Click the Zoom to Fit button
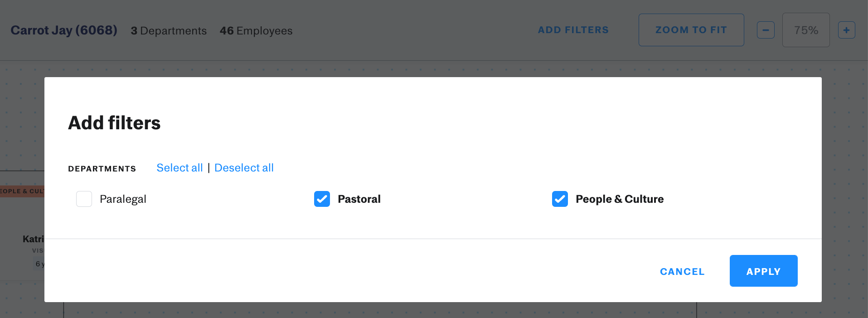 (691, 30)
